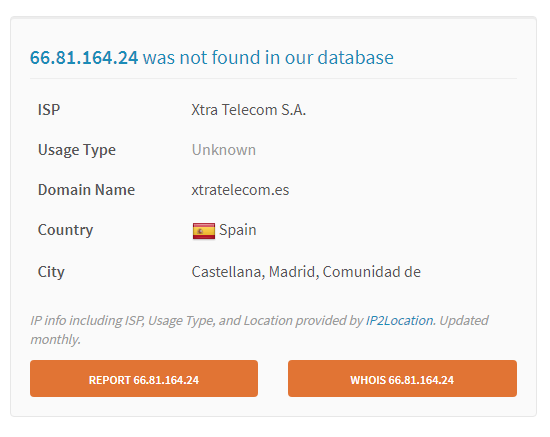
Task: Click the xtratelecom.es domain value
Action: tap(240, 190)
